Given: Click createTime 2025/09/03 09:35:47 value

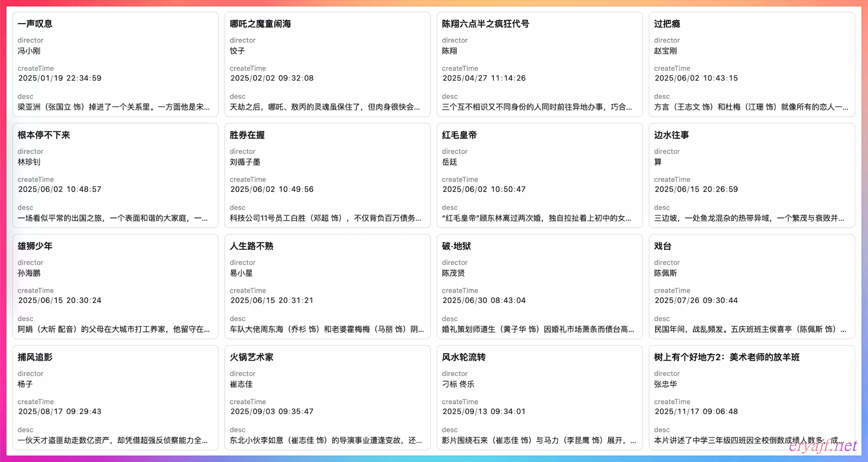Looking at the screenshot, I should 272,411.
